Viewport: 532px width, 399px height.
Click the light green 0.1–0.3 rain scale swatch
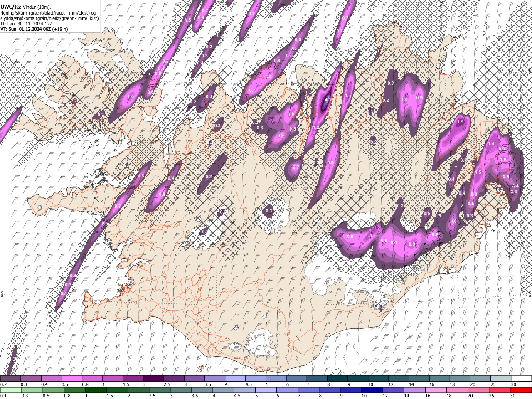(x=11, y=390)
